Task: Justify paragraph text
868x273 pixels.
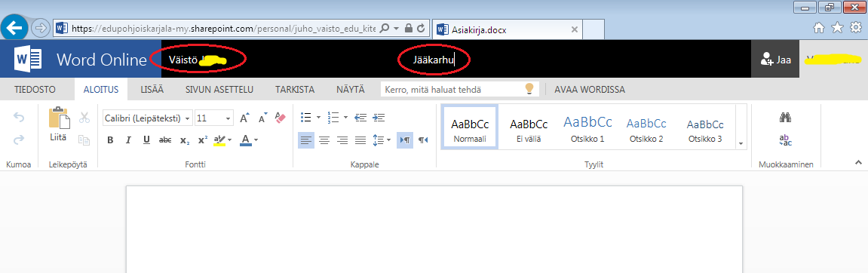Action: (x=360, y=140)
